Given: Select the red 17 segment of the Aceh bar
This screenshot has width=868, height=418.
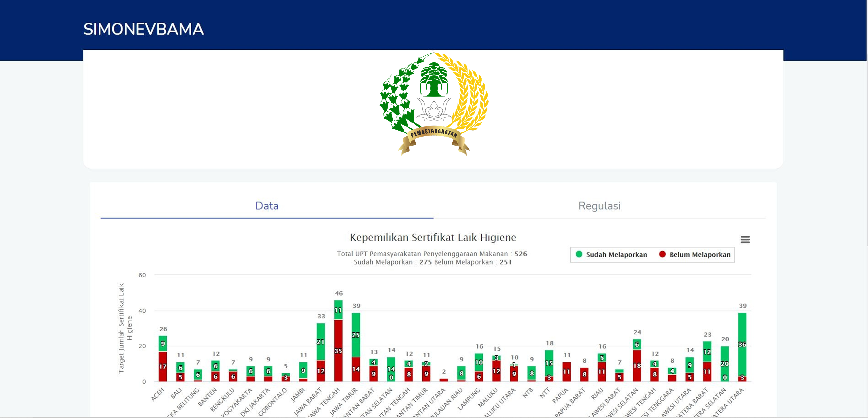Looking at the screenshot, I should pos(163,366).
